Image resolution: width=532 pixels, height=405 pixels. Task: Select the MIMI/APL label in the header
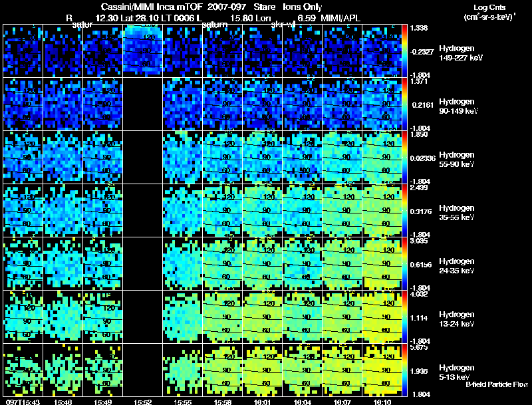(340, 19)
